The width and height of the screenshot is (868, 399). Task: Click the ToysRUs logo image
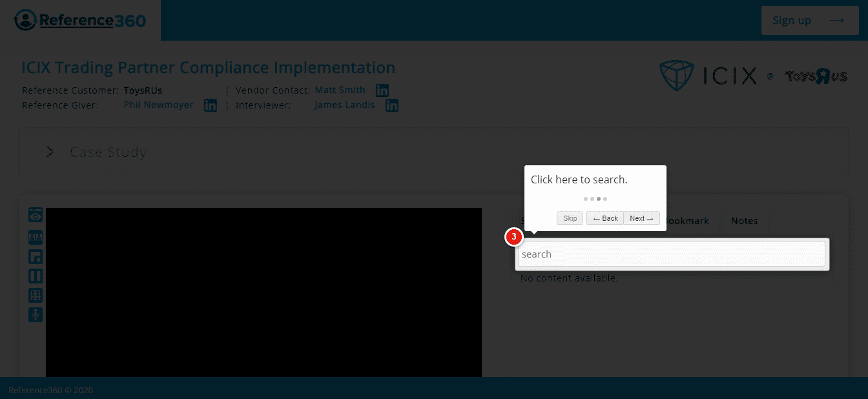coord(816,76)
